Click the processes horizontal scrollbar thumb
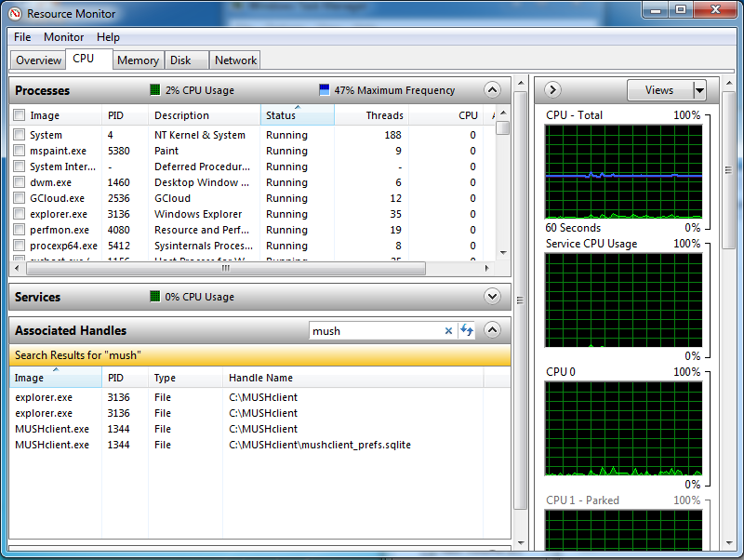744x560 pixels. click(226, 268)
